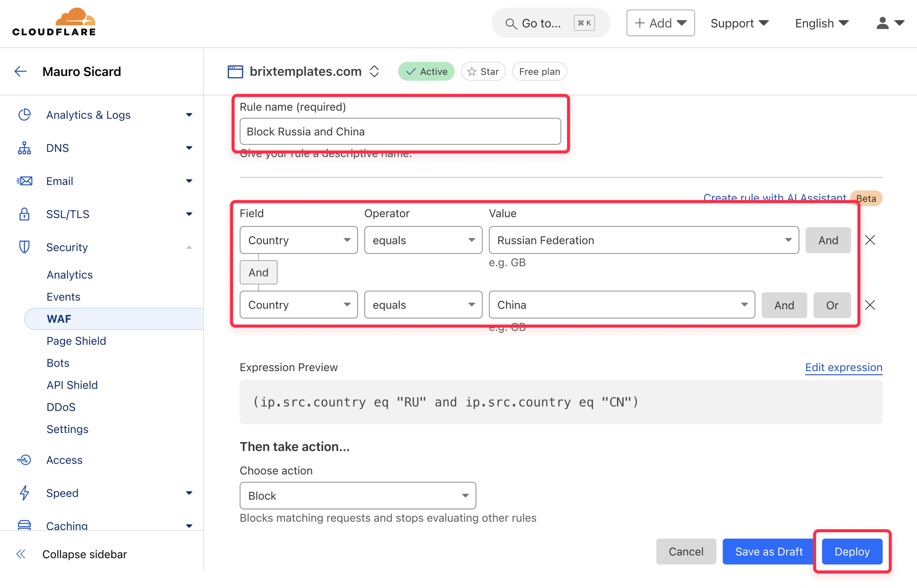Open the Choose action Block dropdown

coord(358,496)
